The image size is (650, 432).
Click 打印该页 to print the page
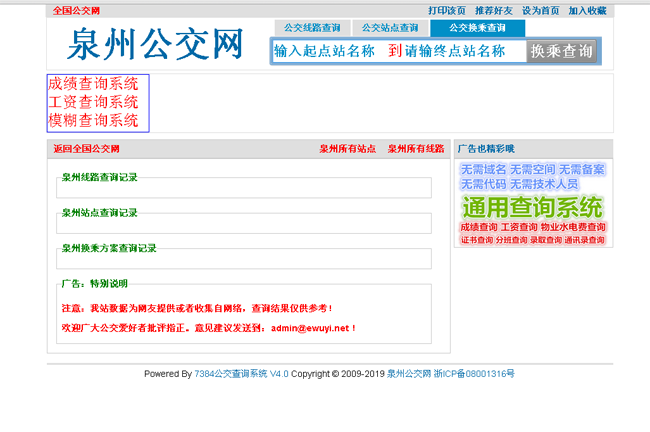pos(447,11)
